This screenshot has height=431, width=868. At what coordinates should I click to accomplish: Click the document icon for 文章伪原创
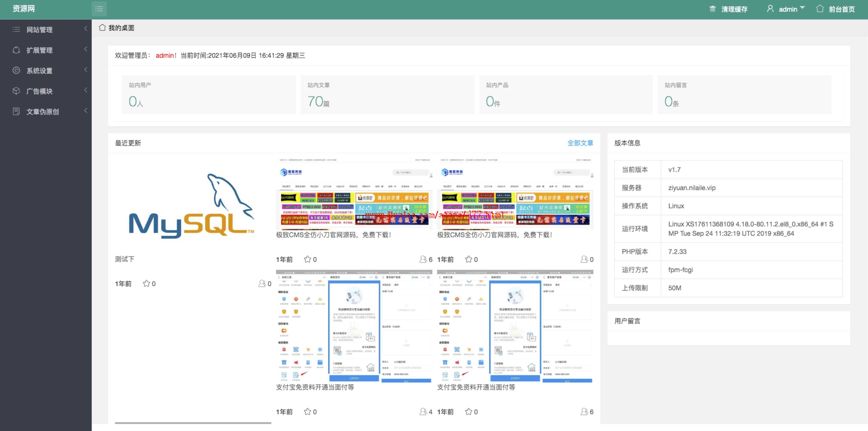click(16, 112)
